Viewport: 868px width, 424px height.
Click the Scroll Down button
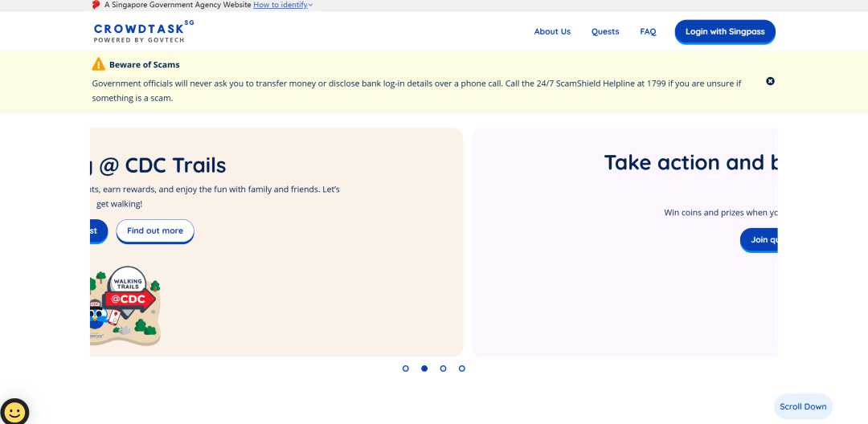point(802,406)
